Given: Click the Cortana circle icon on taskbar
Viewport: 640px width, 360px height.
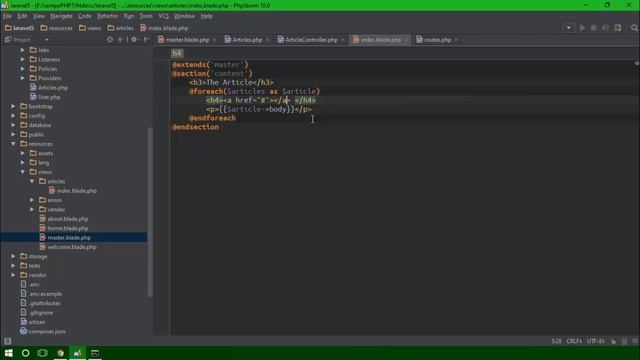Looking at the screenshot, I should click(x=25, y=353).
